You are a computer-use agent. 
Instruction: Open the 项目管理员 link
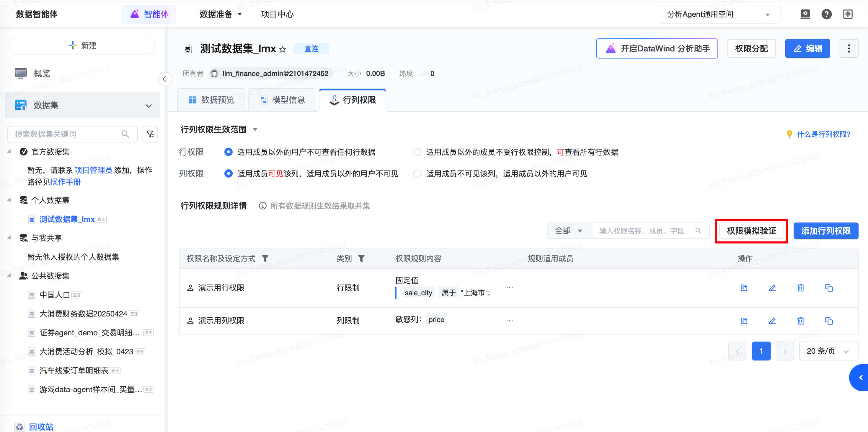(x=93, y=170)
